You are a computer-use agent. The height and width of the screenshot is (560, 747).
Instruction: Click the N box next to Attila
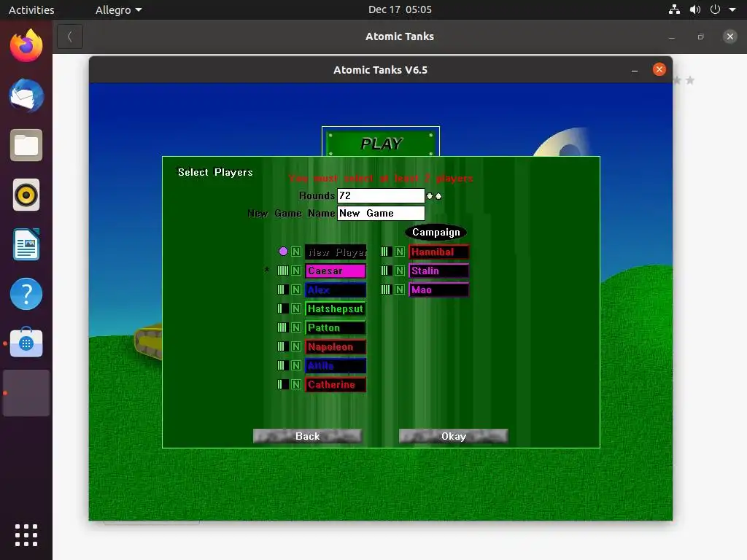pyautogui.click(x=296, y=366)
